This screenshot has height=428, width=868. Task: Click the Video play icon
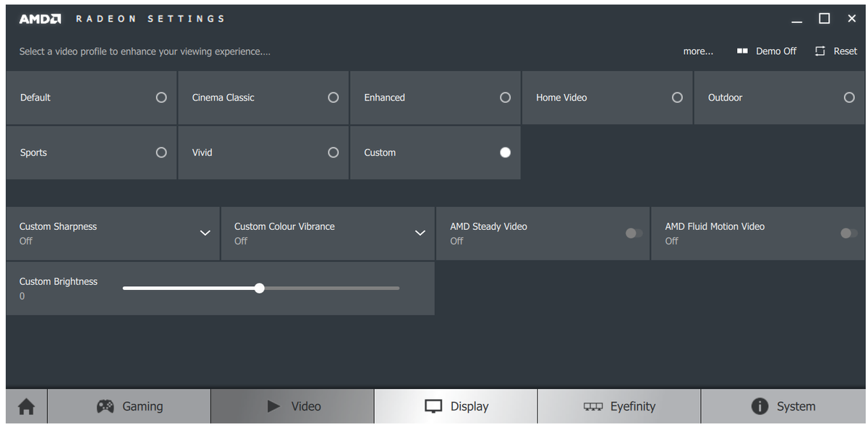point(273,406)
